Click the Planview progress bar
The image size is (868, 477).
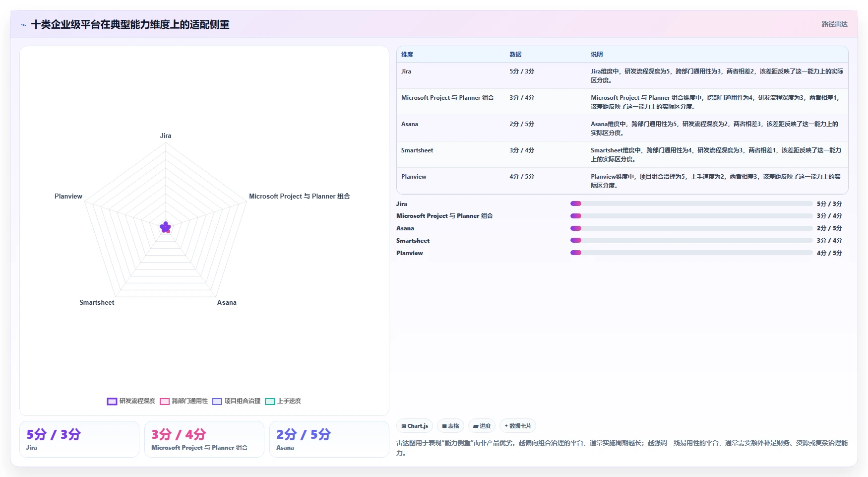pos(691,253)
